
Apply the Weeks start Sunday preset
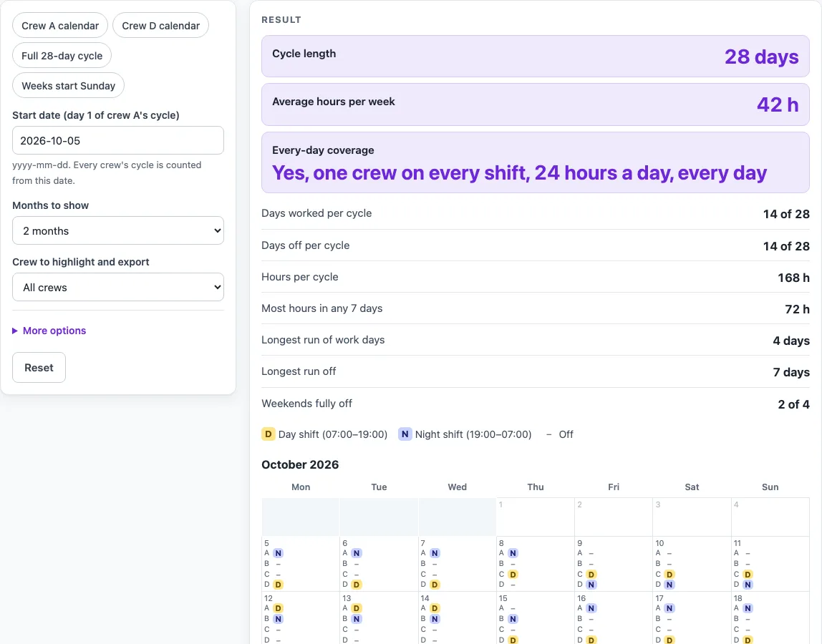click(x=68, y=85)
